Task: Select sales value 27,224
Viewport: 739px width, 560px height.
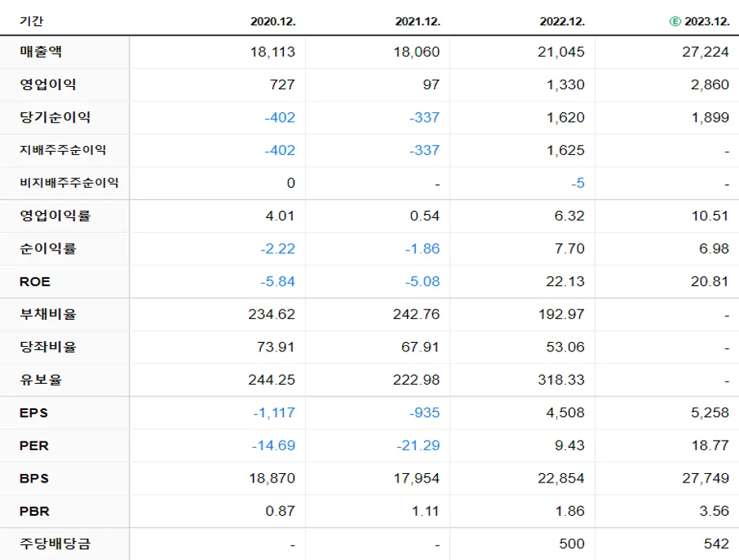Action: 706,52
